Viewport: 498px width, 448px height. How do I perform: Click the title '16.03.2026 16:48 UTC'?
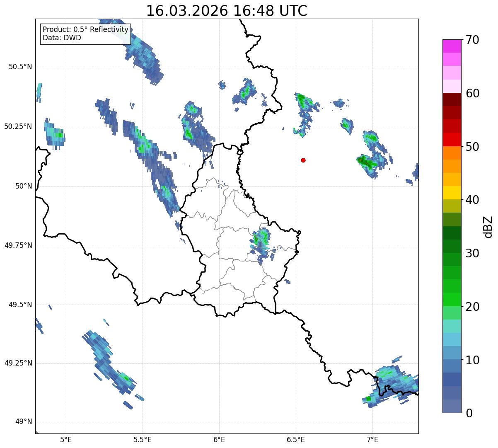pyautogui.click(x=227, y=11)
